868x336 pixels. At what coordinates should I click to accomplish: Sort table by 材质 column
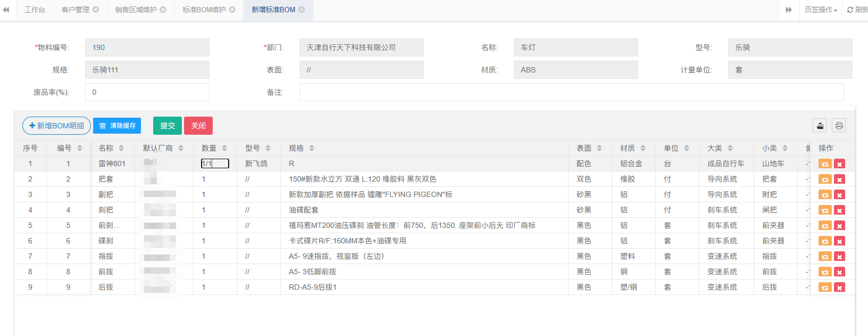(643, 148)
